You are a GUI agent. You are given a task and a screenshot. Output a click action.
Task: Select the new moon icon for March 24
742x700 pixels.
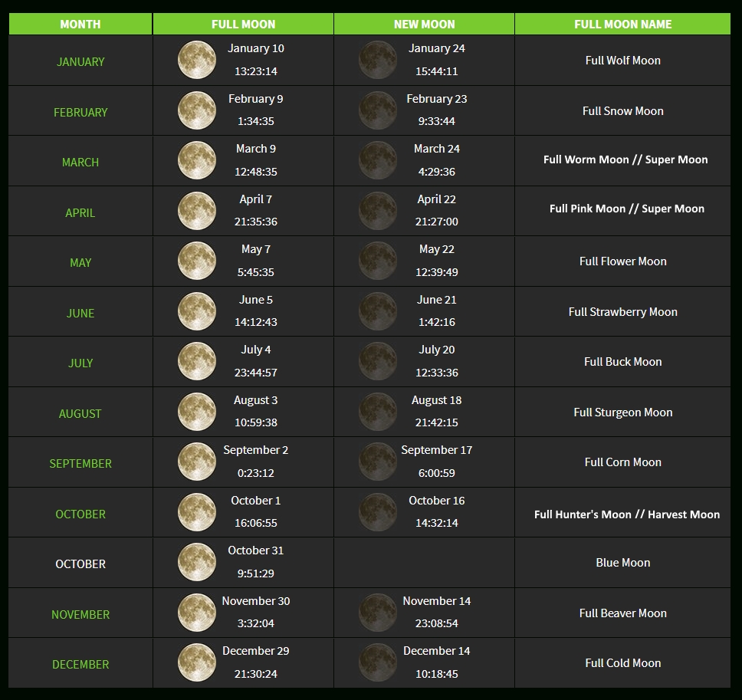point(378,160)
